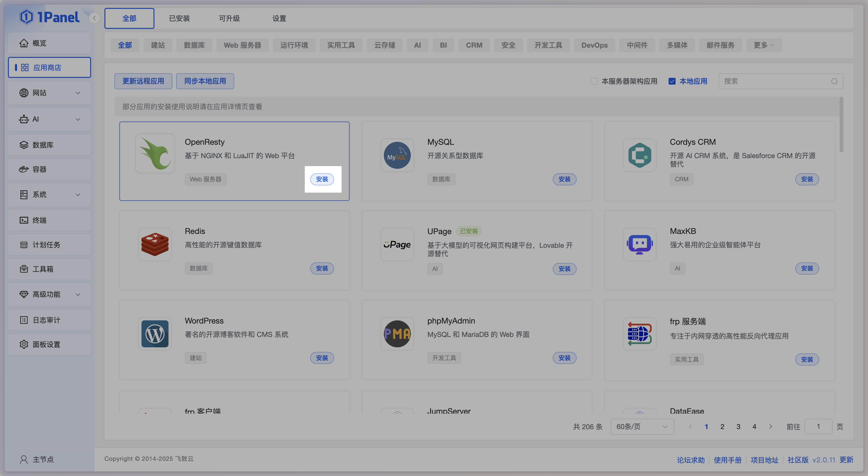
Task: Select the DevOps category filter
Action: (x=594, y=45)
